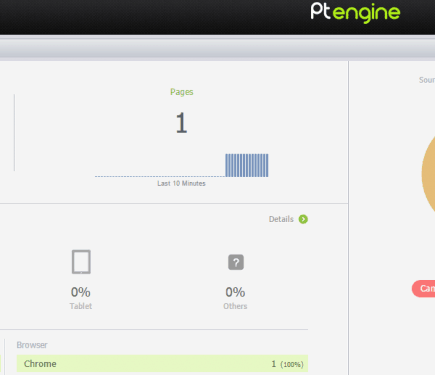Click the orange pie chart segment

429,173
